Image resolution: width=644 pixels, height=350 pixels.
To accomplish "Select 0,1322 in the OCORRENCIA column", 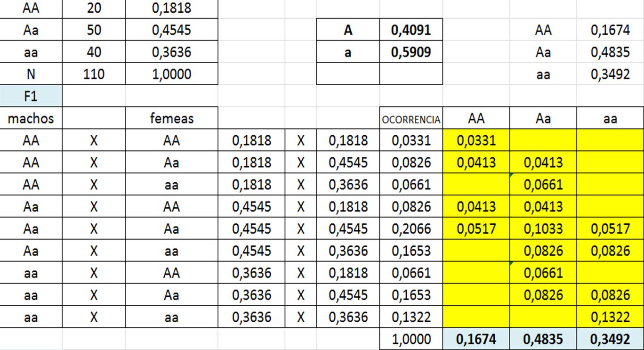I will coord(411,317).
